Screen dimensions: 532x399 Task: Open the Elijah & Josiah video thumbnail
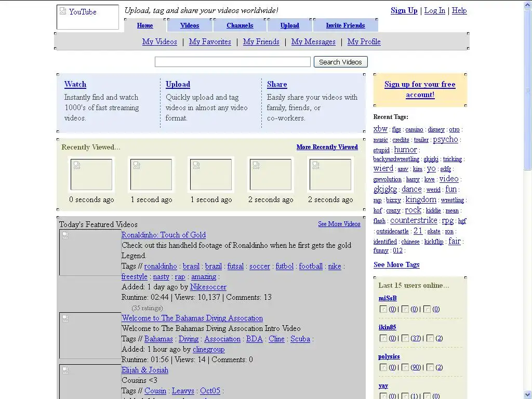[90, 382]
